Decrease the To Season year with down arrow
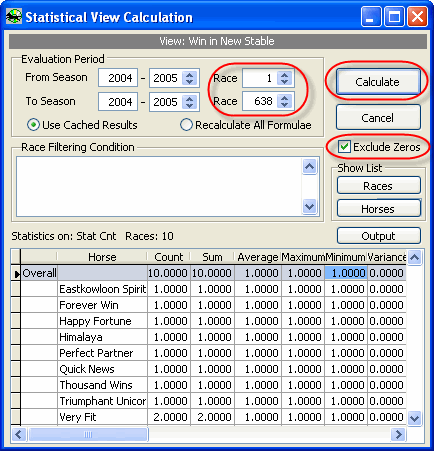 [190, 105]
